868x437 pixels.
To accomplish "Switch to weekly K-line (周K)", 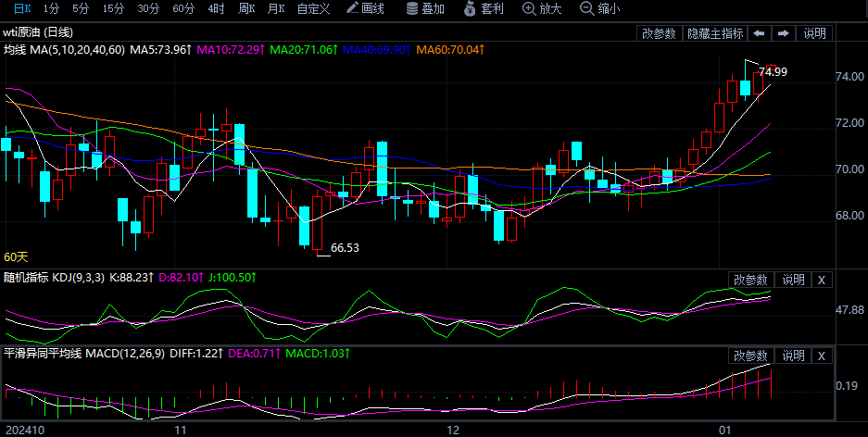I will [x=245, y=9].
